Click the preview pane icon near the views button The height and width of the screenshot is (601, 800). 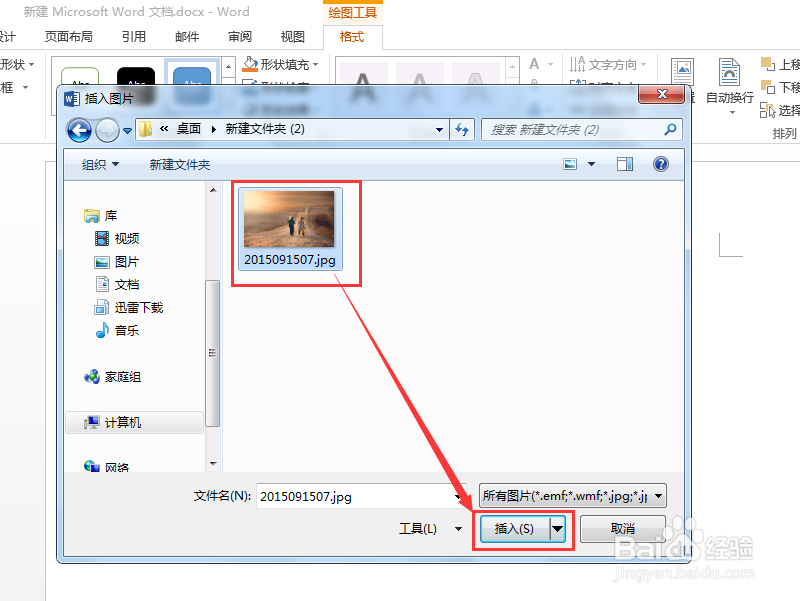(624, 163)
